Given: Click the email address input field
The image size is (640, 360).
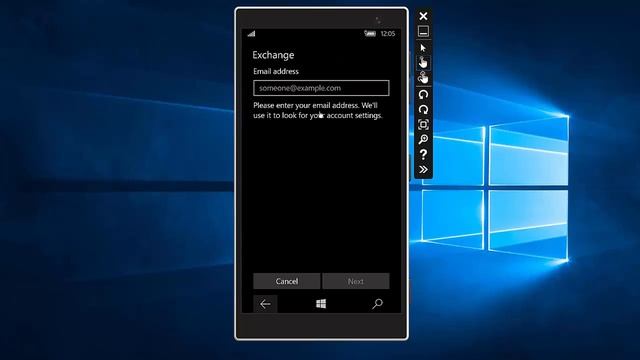Looking at the screenshot, I should [321, 88].
